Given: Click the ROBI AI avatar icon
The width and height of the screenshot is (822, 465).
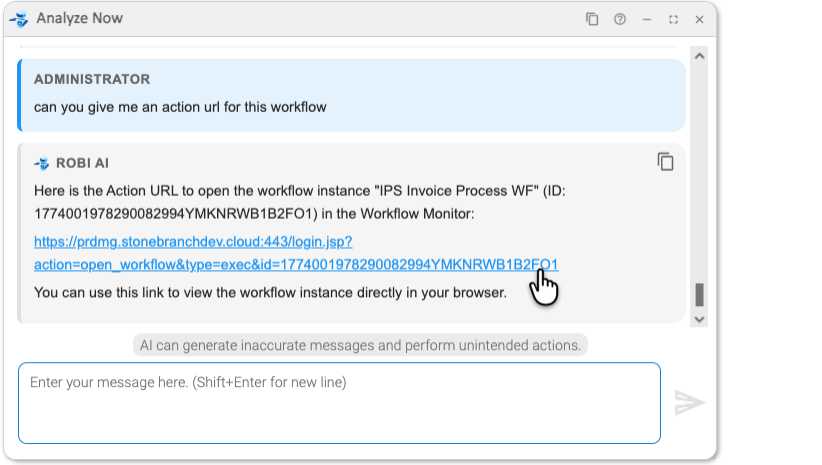Looking at the screenshot, I should point(42,163).
